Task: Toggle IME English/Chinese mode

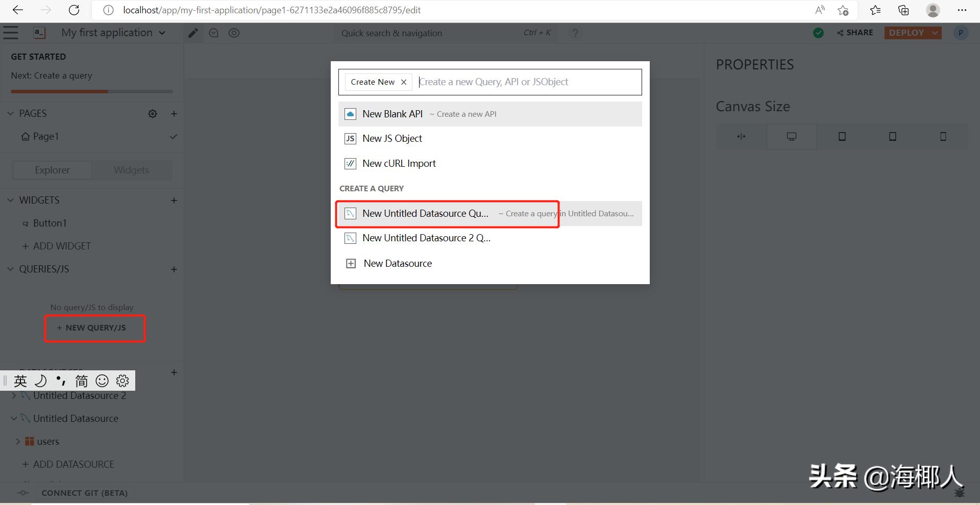Action: point(20,381)
